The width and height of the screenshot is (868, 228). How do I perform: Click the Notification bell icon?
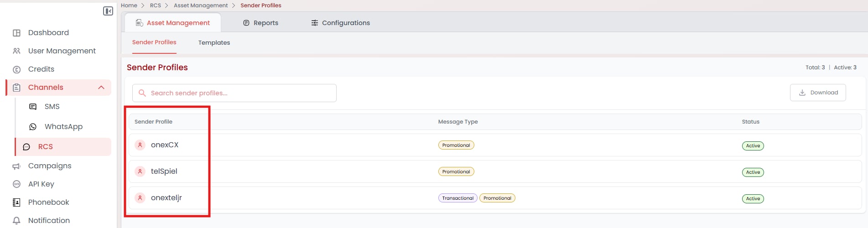tap(17, 221)
